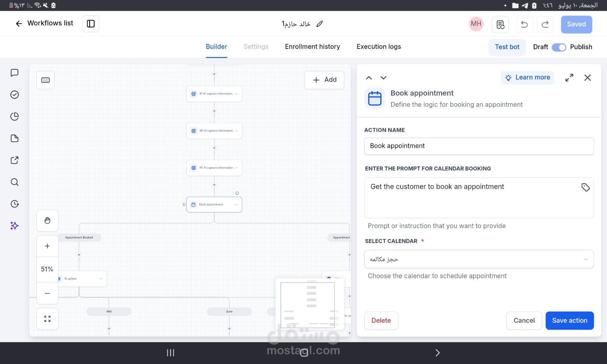Open the MH user avatar
Viewport: 607px width, 364px height.
pyautogui.click(x=476, y=24)
